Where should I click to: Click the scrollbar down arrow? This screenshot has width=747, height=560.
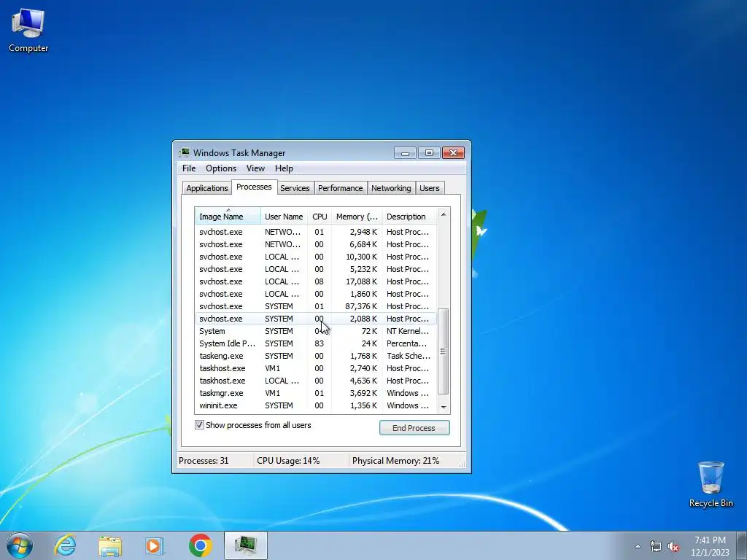[x=444, y=407]
